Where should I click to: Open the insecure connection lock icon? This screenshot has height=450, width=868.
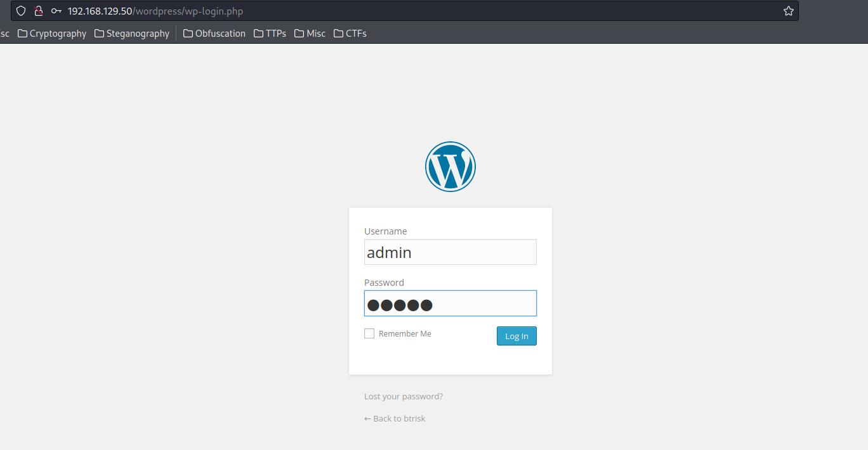[39, 11]
